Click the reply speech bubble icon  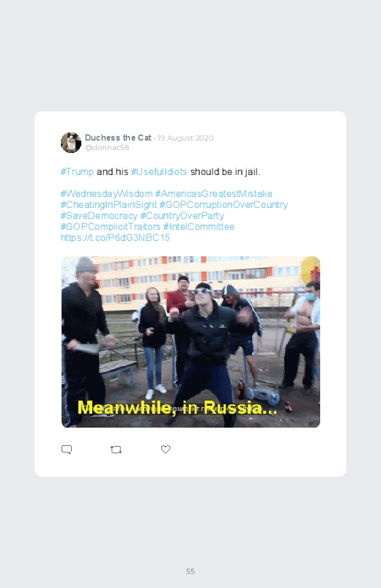(67, 450)
